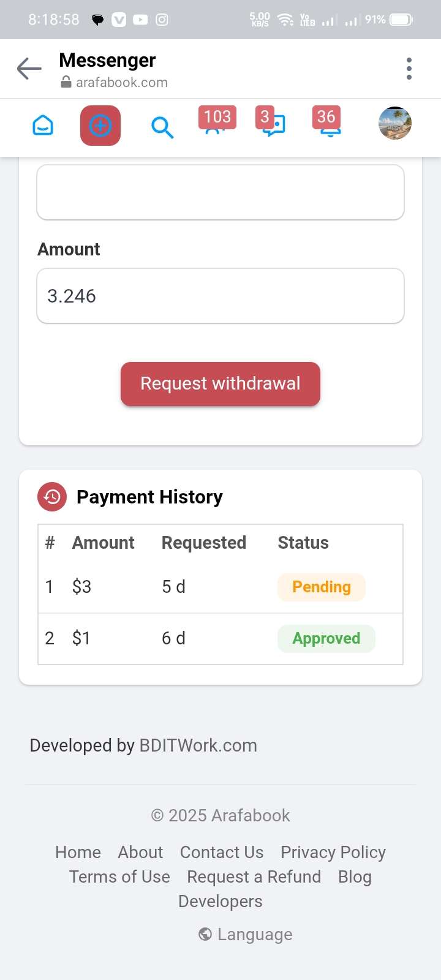
Task: Open friend requests with 103 badge
Action: [x=216, y=123]
